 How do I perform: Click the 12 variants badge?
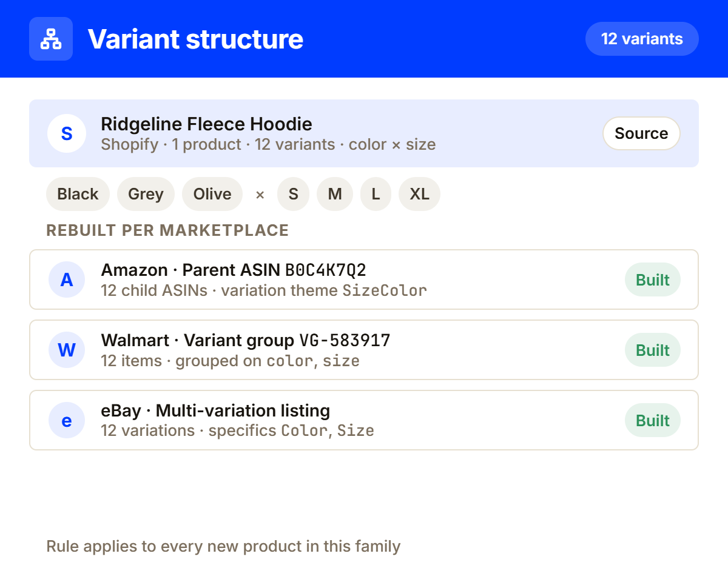coord(642,39)
